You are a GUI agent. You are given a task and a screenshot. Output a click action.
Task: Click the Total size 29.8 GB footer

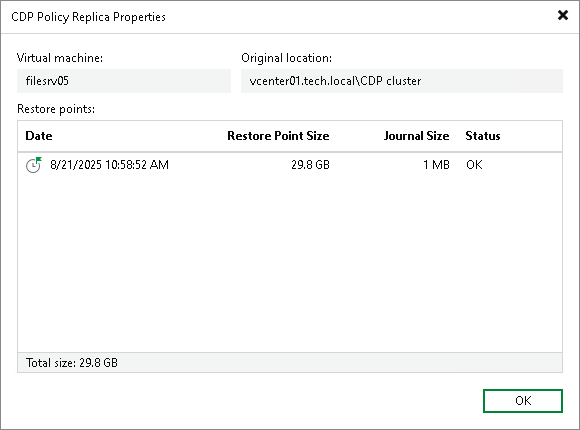click(x=72, y=363)
